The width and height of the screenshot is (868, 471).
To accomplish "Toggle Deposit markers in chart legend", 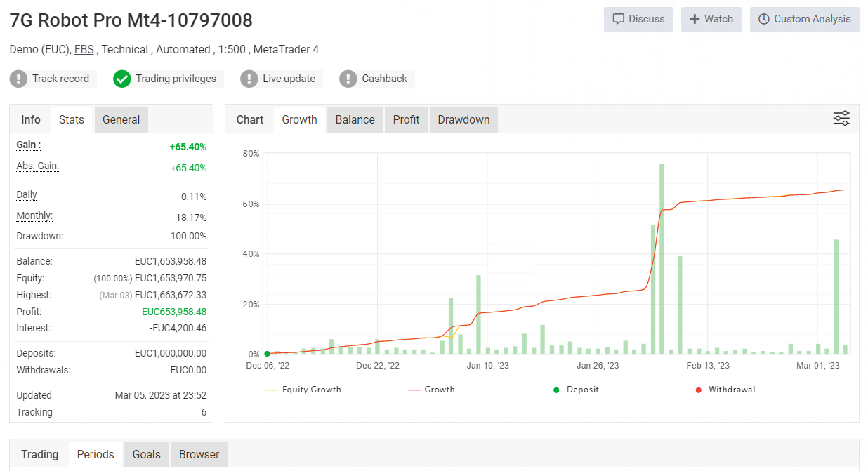I will coord(577,390).
